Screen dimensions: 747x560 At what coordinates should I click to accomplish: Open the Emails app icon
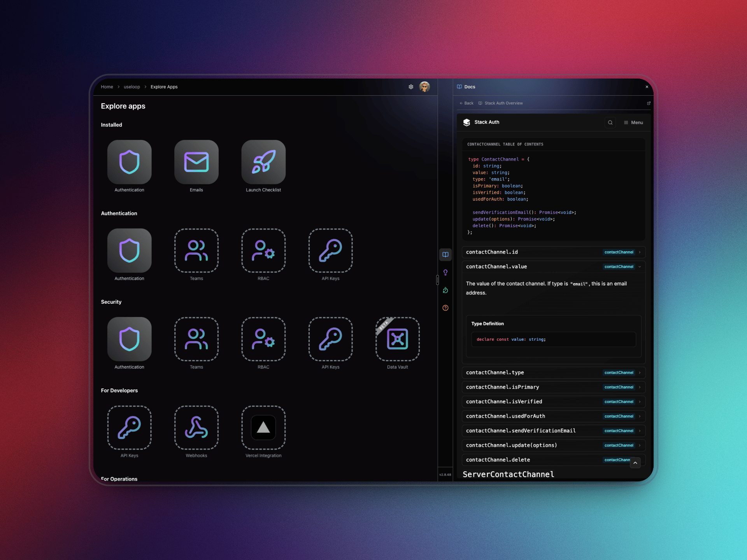point(196,162)
